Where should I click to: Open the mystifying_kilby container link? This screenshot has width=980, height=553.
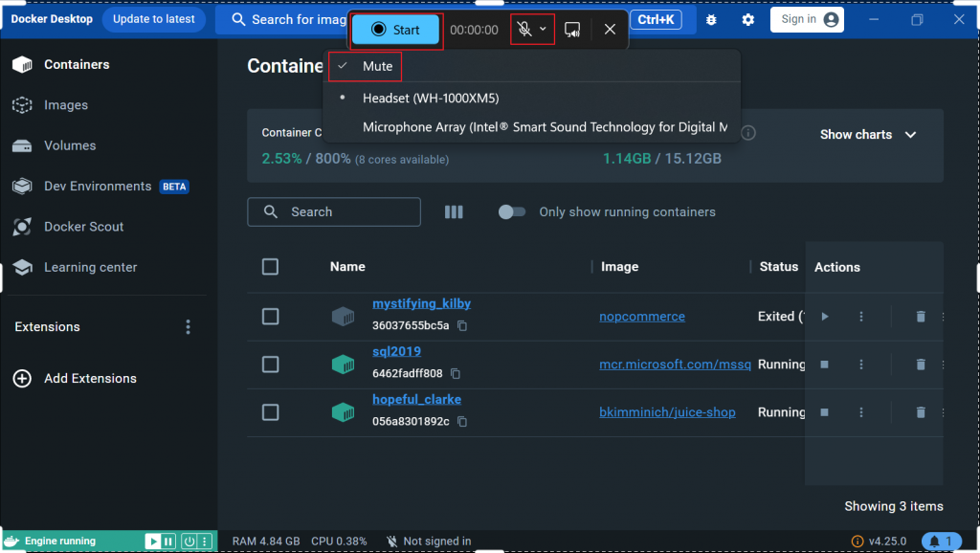coord(421,303)
